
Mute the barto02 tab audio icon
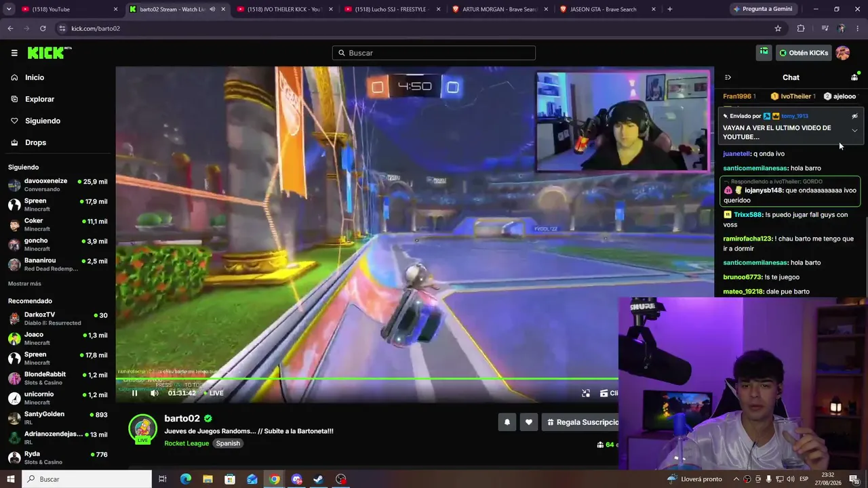(212, 9)
